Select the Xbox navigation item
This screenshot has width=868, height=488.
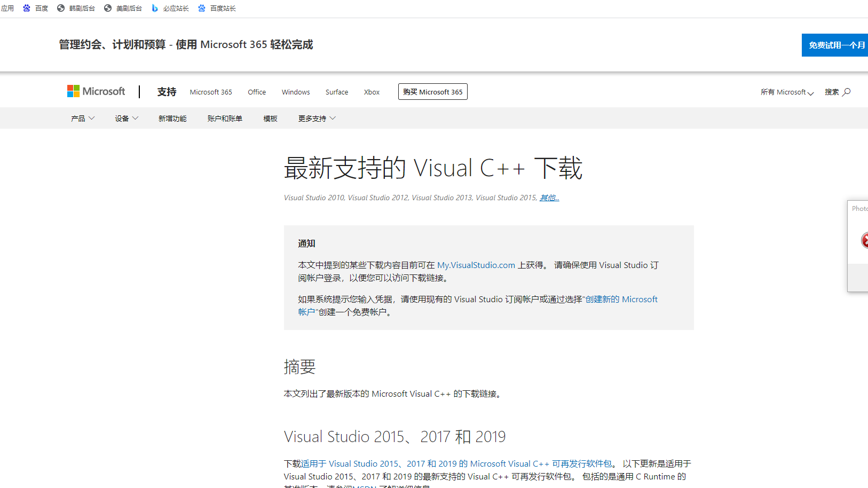[x=372, y=91]
